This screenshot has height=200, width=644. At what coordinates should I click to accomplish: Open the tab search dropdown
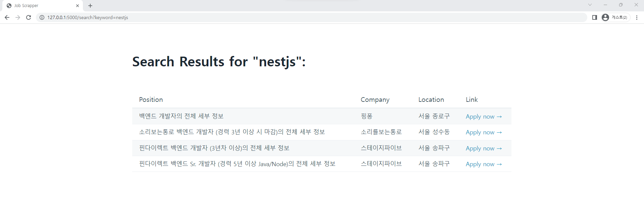[x=590, y=5]
